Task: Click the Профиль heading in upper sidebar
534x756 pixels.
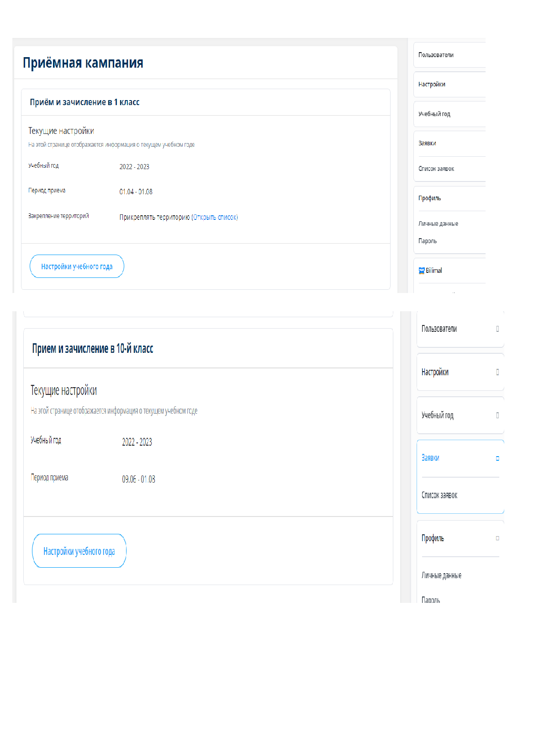Action: tap(429, 198)
